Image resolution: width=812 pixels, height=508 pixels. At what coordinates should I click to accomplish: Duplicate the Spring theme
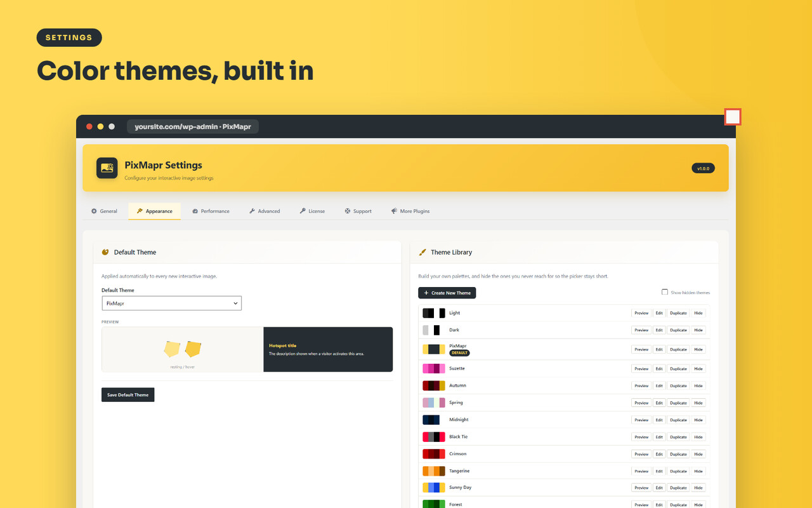point(678,403)
